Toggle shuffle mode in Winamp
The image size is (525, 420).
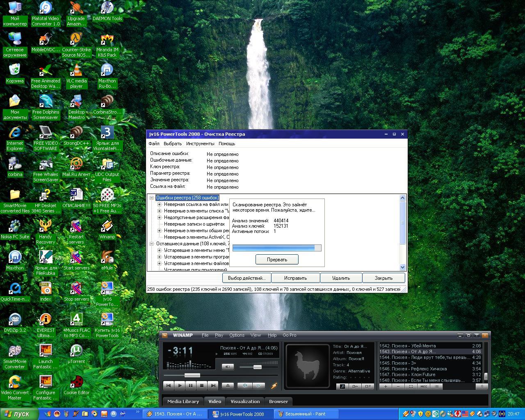[x=245, y=386]
